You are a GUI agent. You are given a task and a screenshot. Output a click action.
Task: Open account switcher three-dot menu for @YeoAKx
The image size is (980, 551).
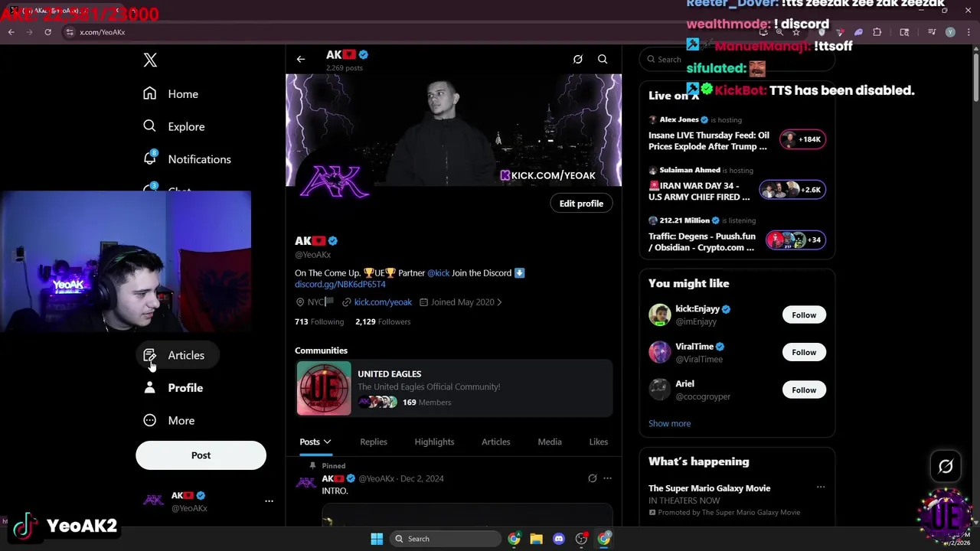coord(269,501)
